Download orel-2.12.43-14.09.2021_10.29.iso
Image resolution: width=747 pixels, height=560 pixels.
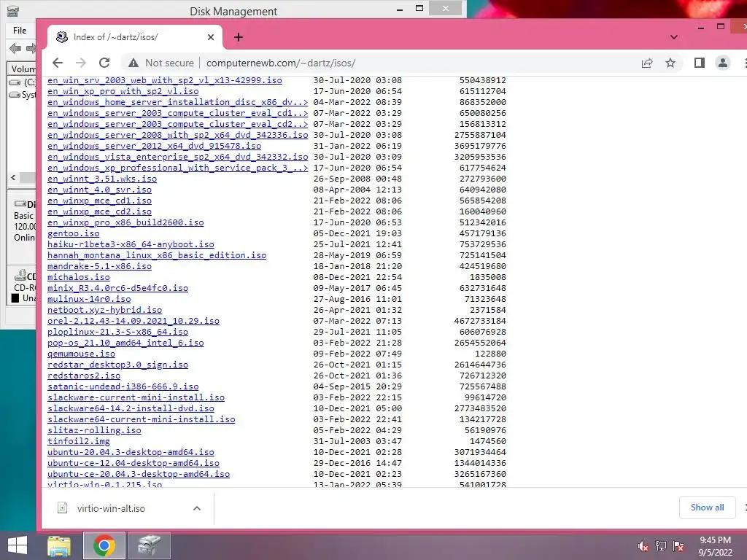(133, 321)
